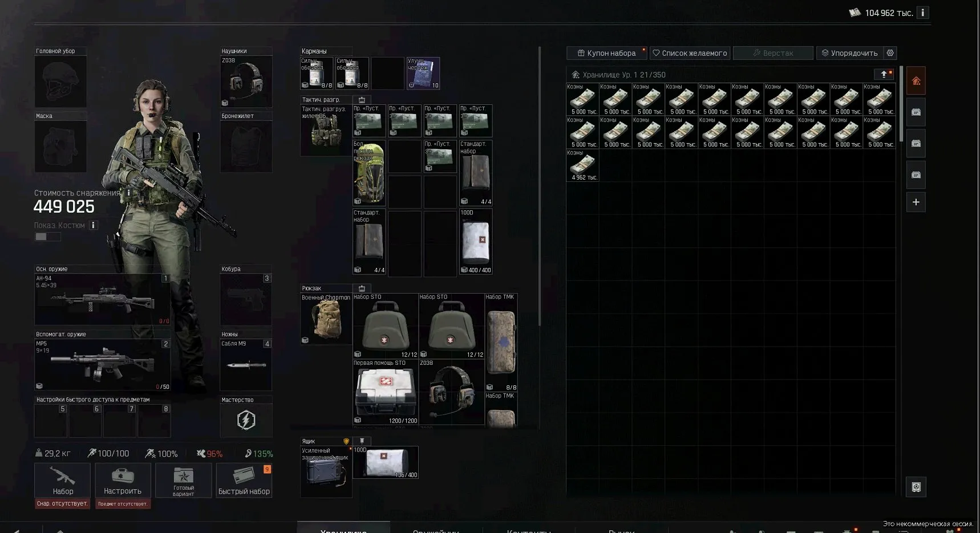Click the Набор loadout button
This screenshot has height=533, width=980.
pyautogui.click(x=63, y=480)
